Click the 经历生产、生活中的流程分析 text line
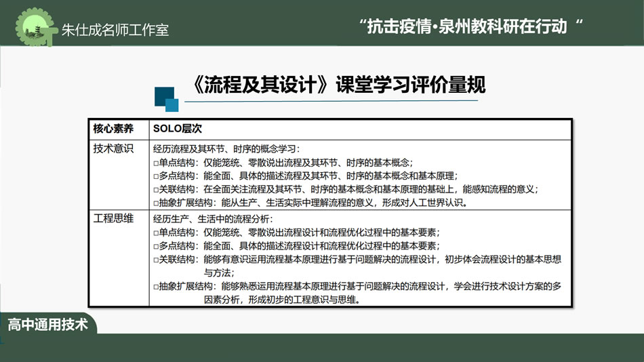The image size is (644, 362). [213, 218]
